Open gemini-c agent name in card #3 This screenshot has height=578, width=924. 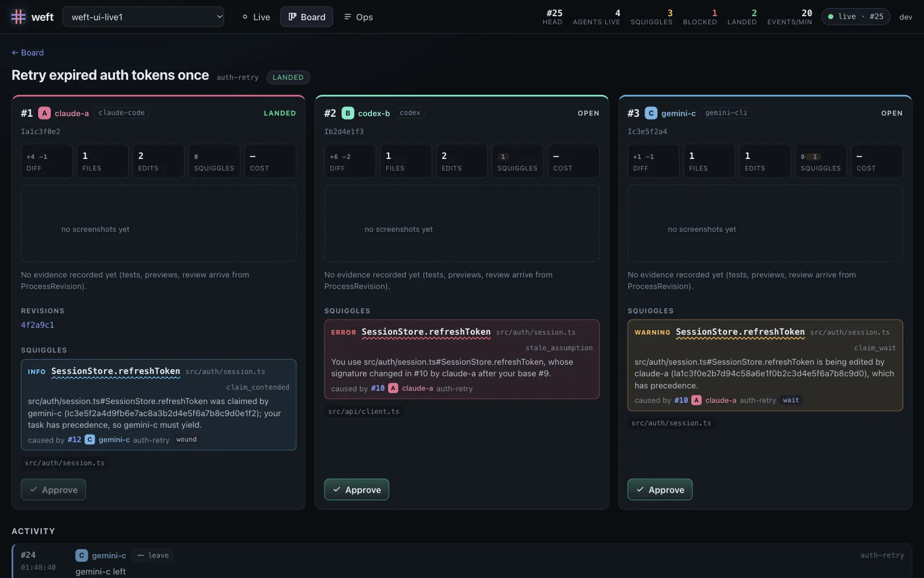678,113
